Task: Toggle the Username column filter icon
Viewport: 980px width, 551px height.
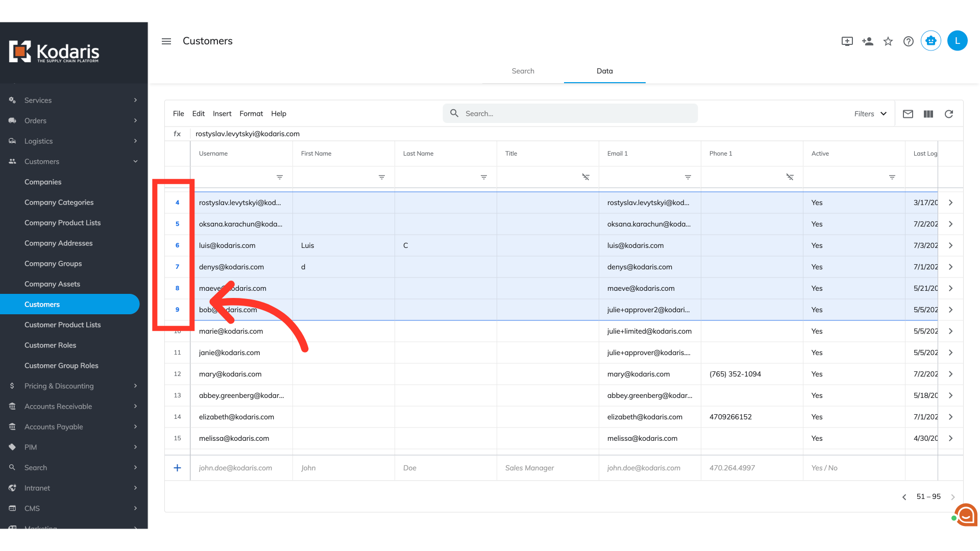Action: [280, 177]
